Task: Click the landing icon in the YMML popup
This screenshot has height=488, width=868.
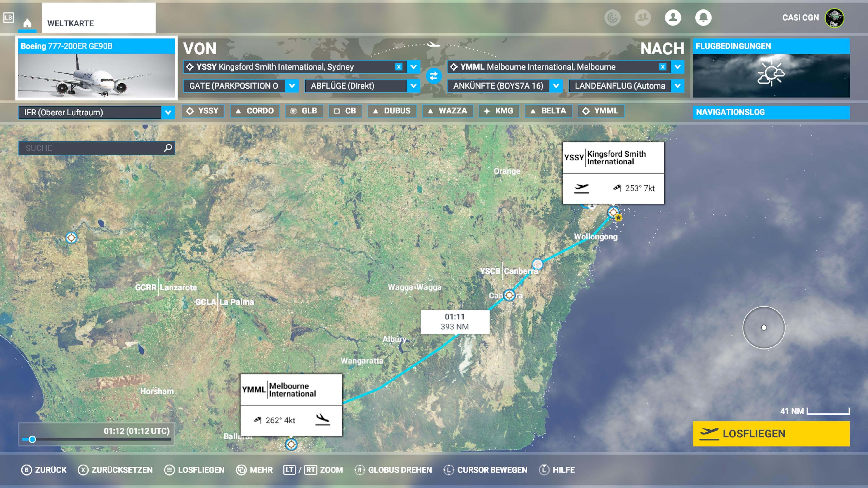Action: click(x=322, y=420)
